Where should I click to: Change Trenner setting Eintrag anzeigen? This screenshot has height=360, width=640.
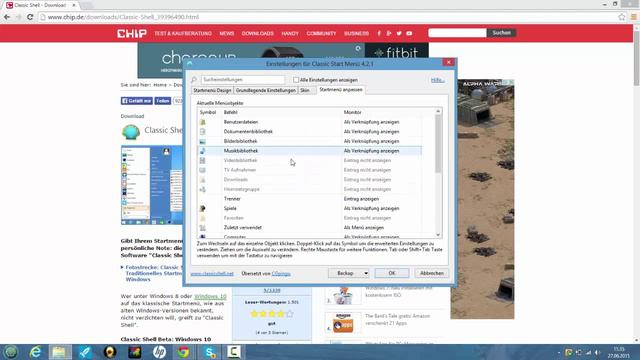pyautogui.click(x=361, y=199)
